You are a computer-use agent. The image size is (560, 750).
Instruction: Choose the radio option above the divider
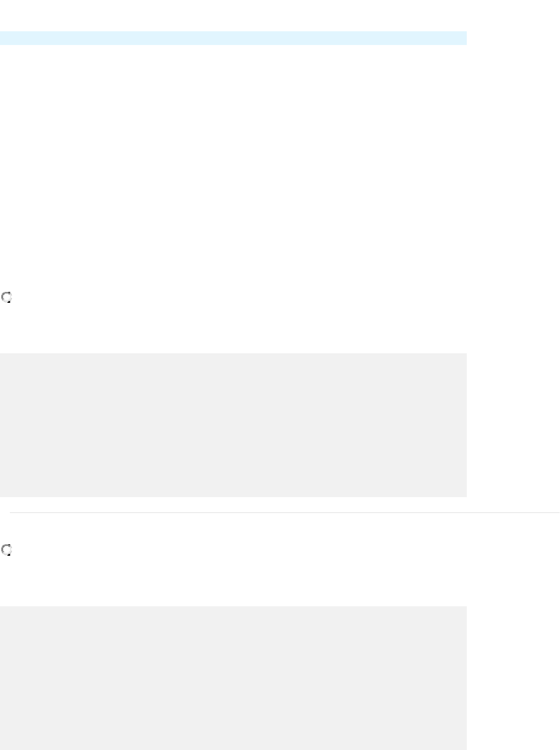pyautogui.click(x=7, y=297)
